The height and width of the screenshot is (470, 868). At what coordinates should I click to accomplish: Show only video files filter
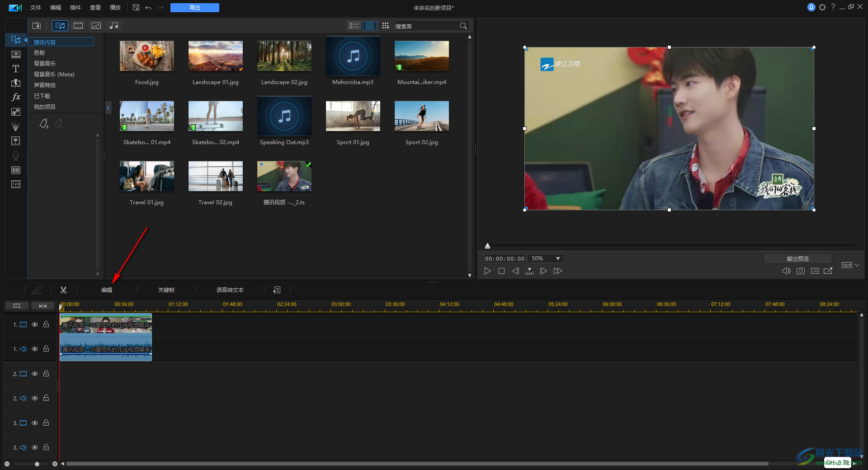[x=78, y=26]
